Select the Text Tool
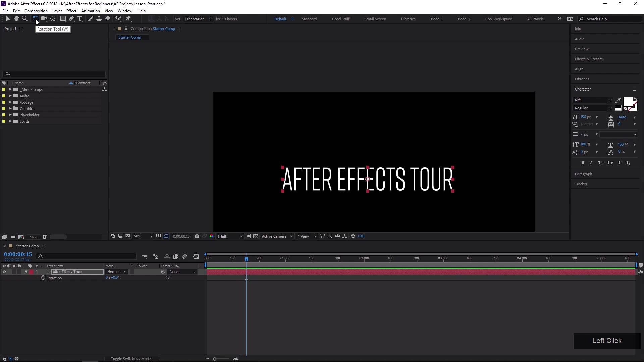This screenshot has width=644, height=362. tap(79, 18)
